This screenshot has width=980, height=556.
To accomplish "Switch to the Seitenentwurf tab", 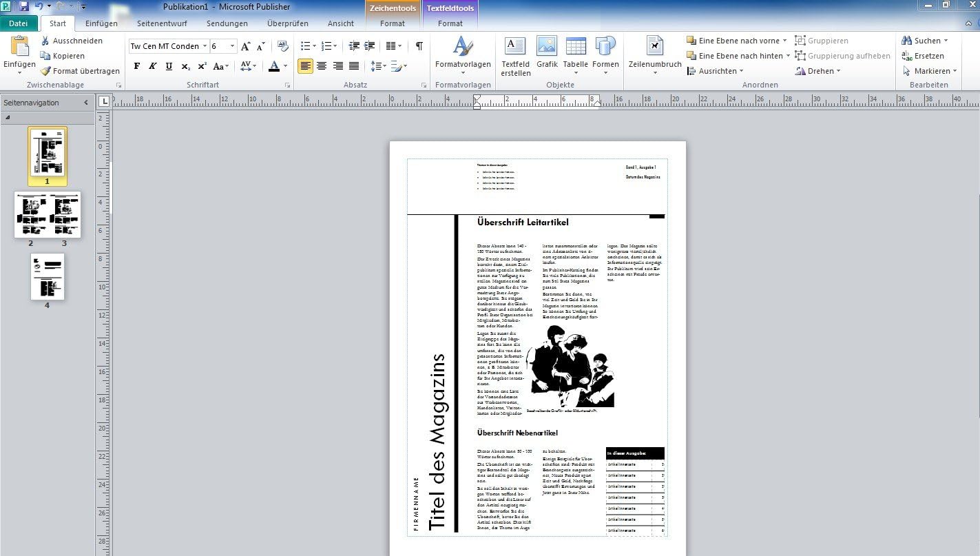I will click(x=162, y=23).
